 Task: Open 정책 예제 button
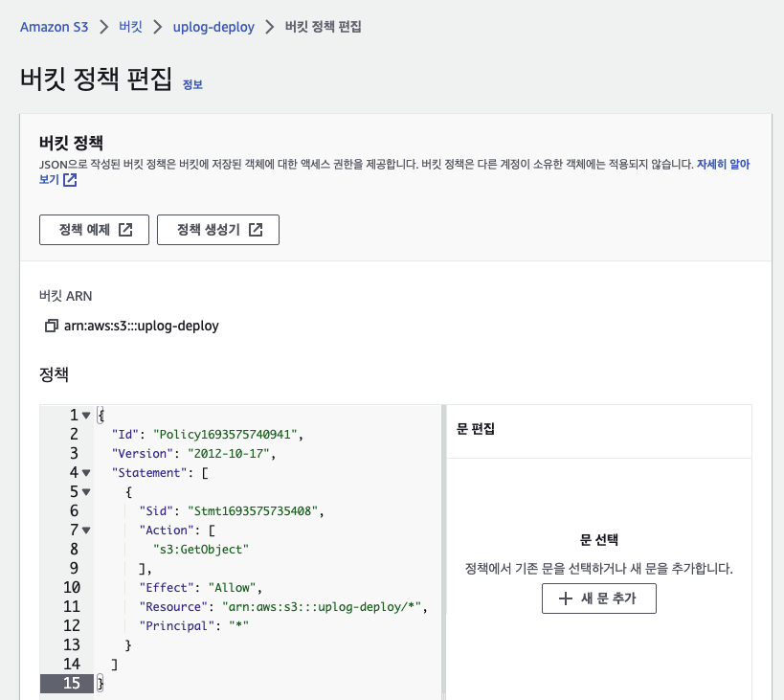(94, 230)
